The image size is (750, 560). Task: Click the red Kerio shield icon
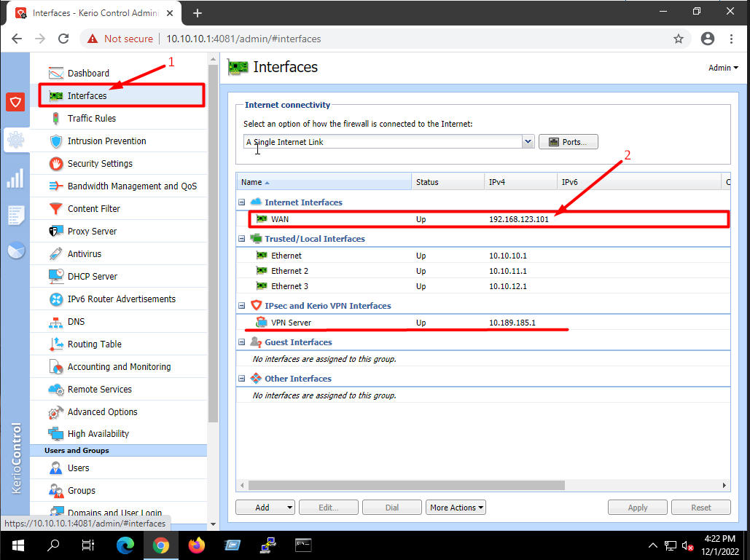tap(15, 102)
